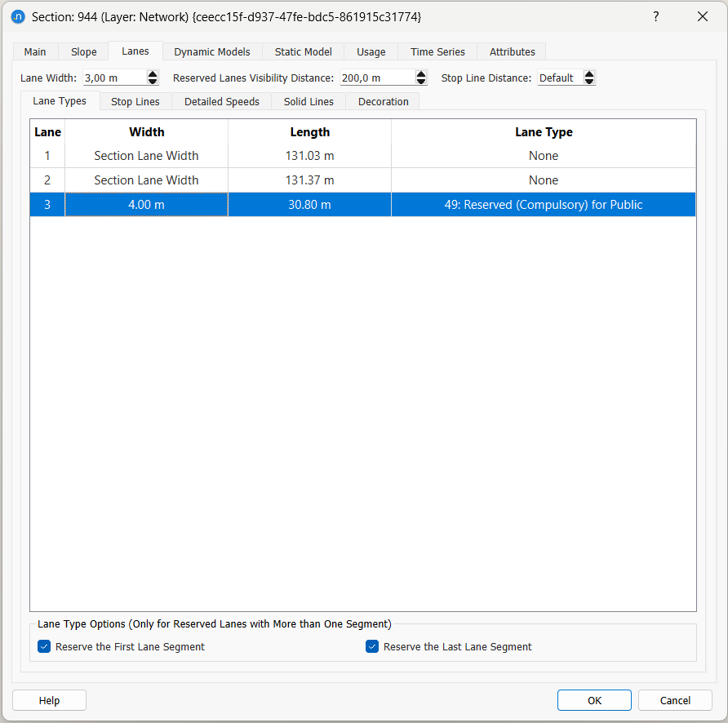
Task: Open Help for this dialog
Action: [x=49, y=700]
